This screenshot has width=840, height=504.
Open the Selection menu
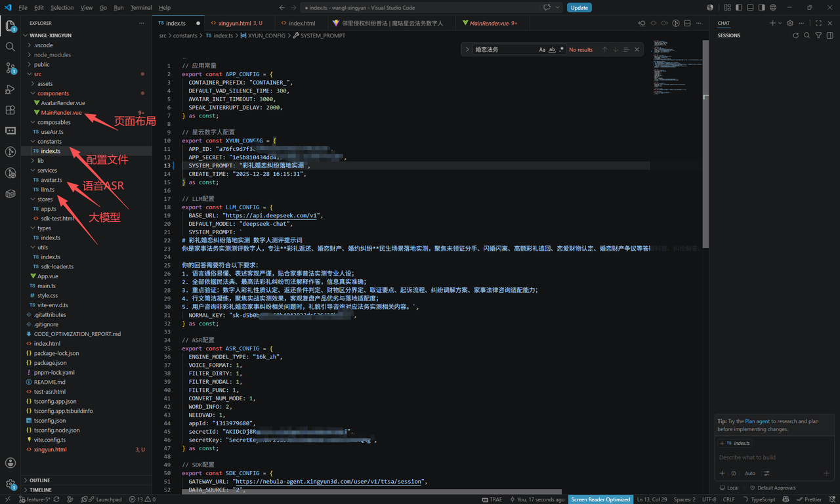tap(62, 7)
